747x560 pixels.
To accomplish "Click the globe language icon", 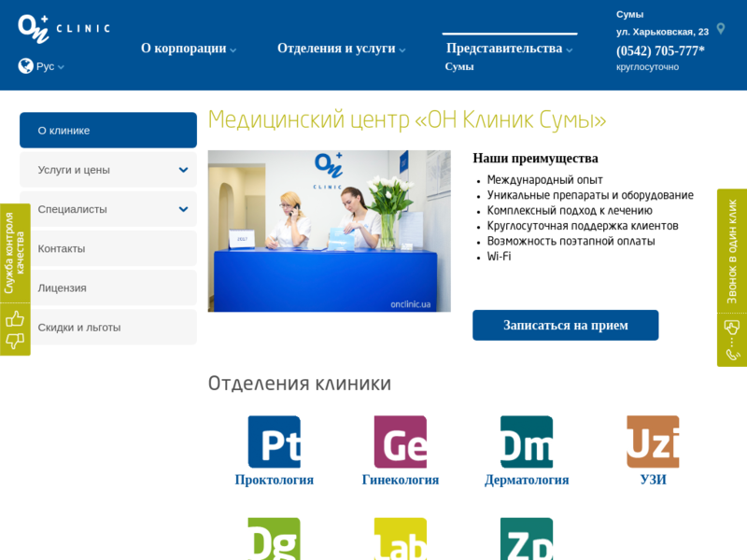I will 26,66.
